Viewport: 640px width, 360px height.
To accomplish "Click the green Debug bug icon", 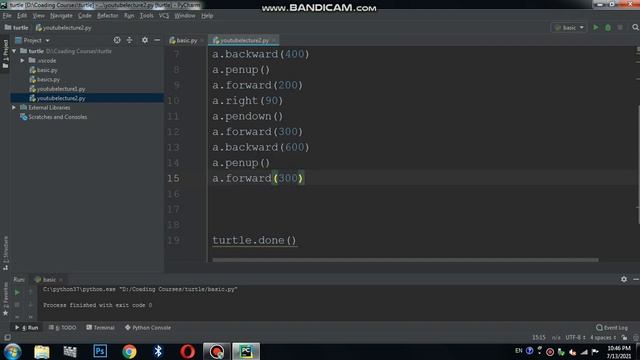I will coord(608,27).
